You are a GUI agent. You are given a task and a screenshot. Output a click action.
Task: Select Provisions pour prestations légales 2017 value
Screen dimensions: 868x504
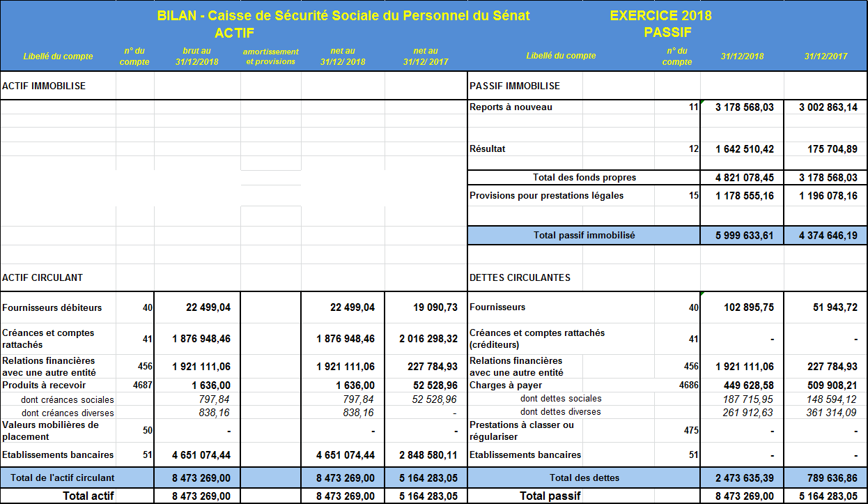(x=828, y=196)
